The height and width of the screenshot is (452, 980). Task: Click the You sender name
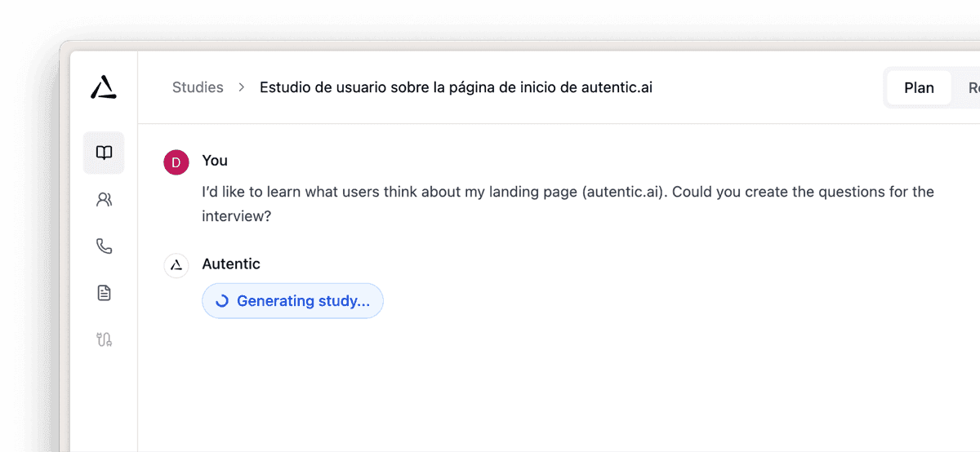click(215, 160)
